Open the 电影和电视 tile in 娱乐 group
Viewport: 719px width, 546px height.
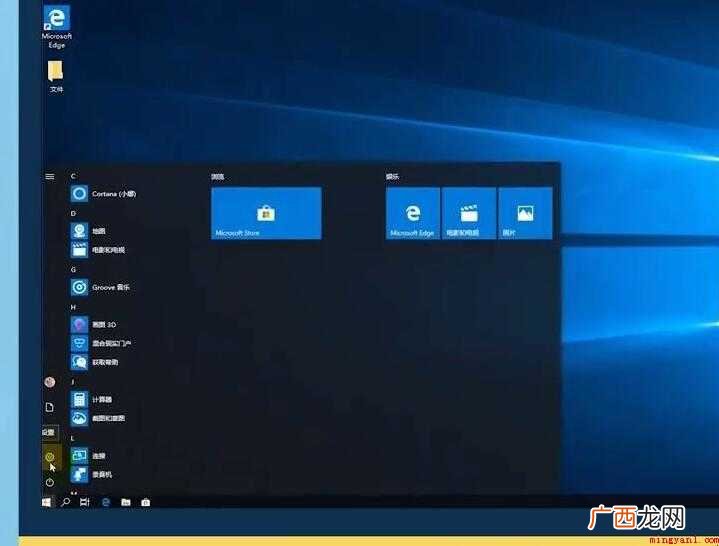[469, 213]
